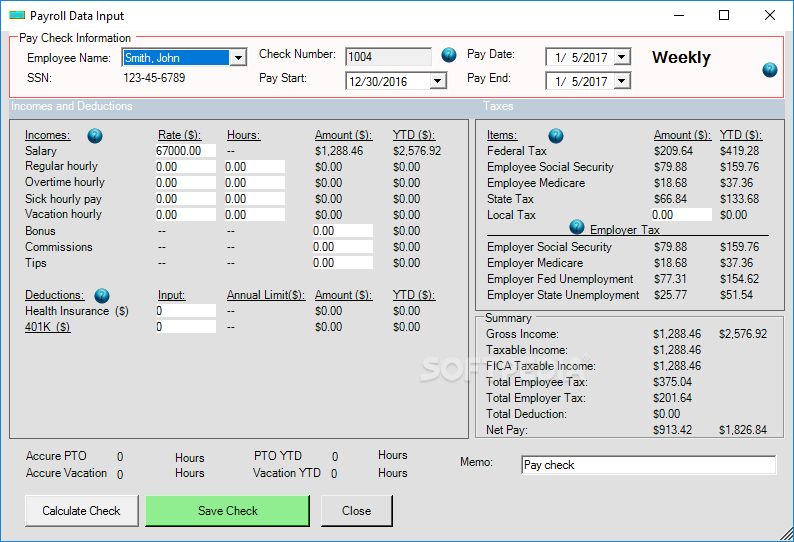794x542 pixels.
Task: Click the Salary YTD $2,576.92 in Incomes
Action: coord(417,151)
